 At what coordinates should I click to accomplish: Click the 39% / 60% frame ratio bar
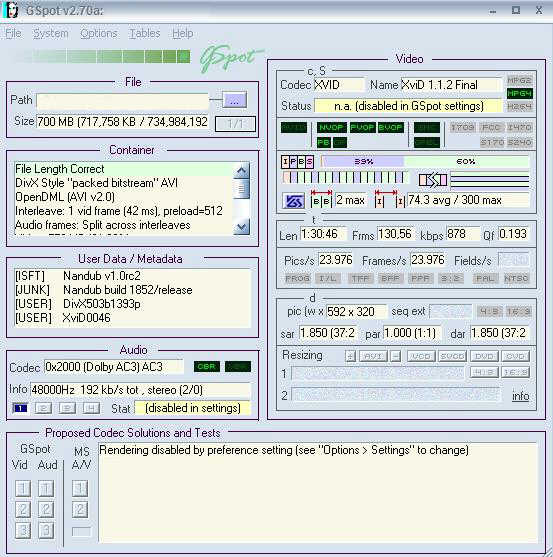(x=425, y=162)
